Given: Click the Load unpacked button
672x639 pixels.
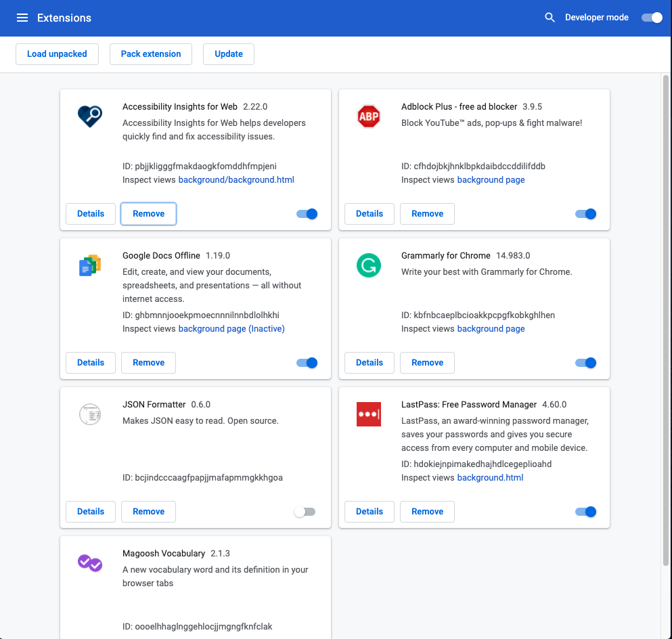Looking at the screenshot, I should click(x=57, y=54).
